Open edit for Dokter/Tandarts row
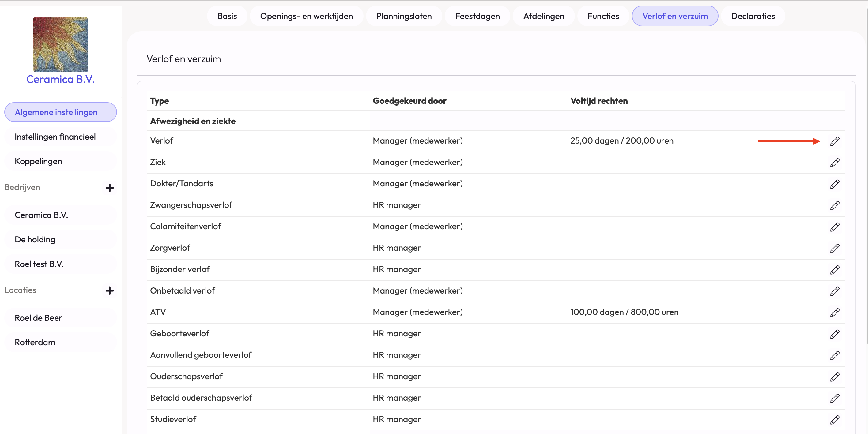The image size is (868, 434). tap(834, 184)
